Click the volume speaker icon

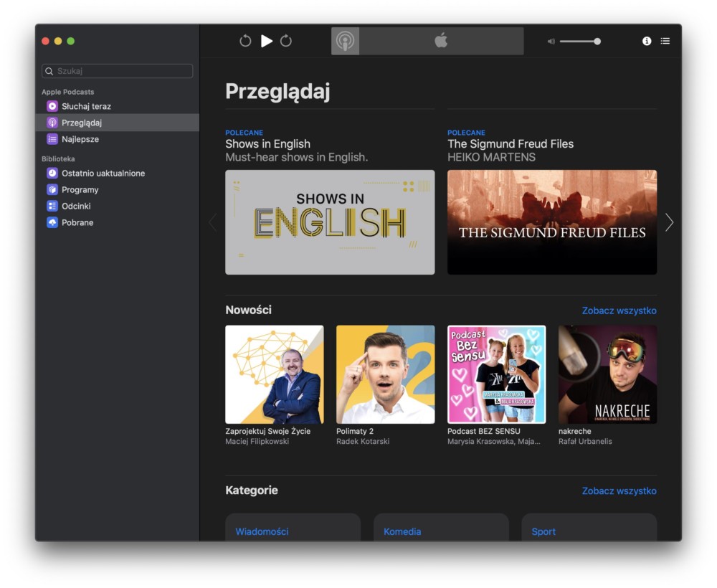tap(551, 42)
